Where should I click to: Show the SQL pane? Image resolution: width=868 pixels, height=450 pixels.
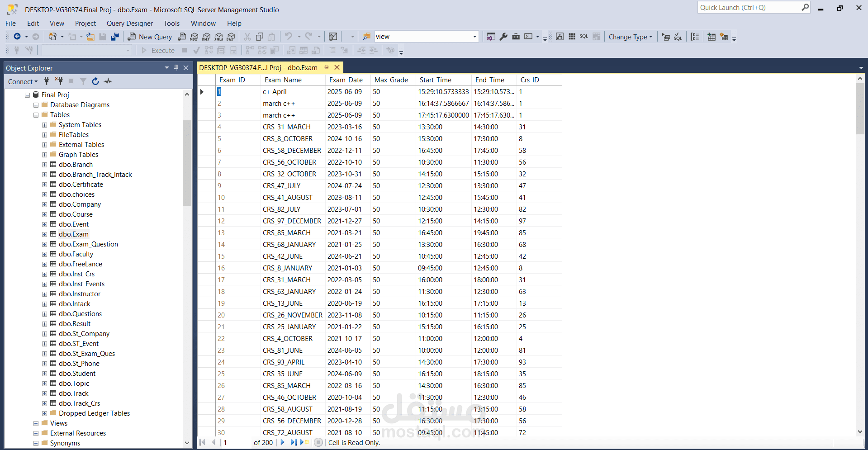(584, 37)
